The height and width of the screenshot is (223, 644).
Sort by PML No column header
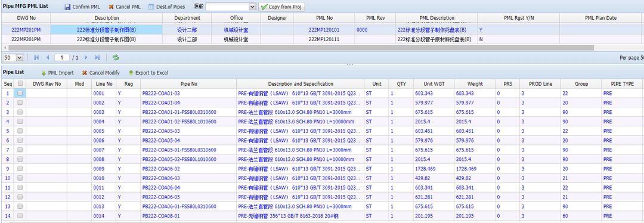pyautogui.click(x=324, y=18)
